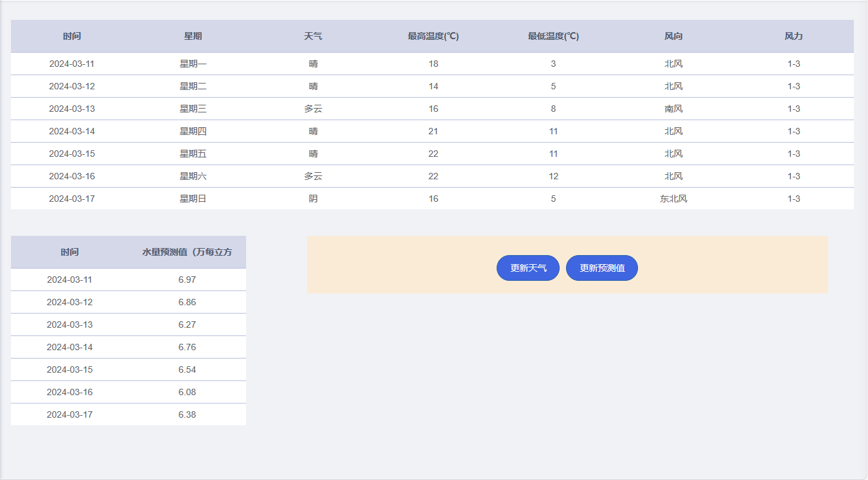Click the 风力 column header
The image size is (868, 480).
[793, 36]
